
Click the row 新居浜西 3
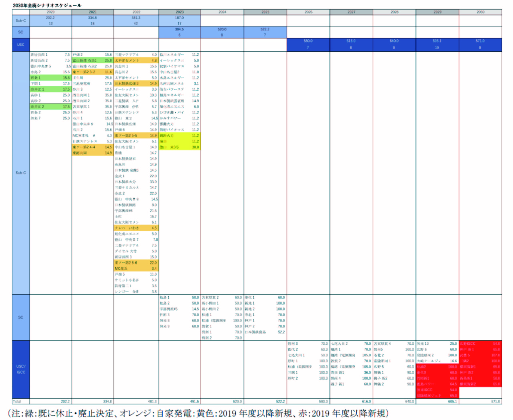(x=136, y=257)
